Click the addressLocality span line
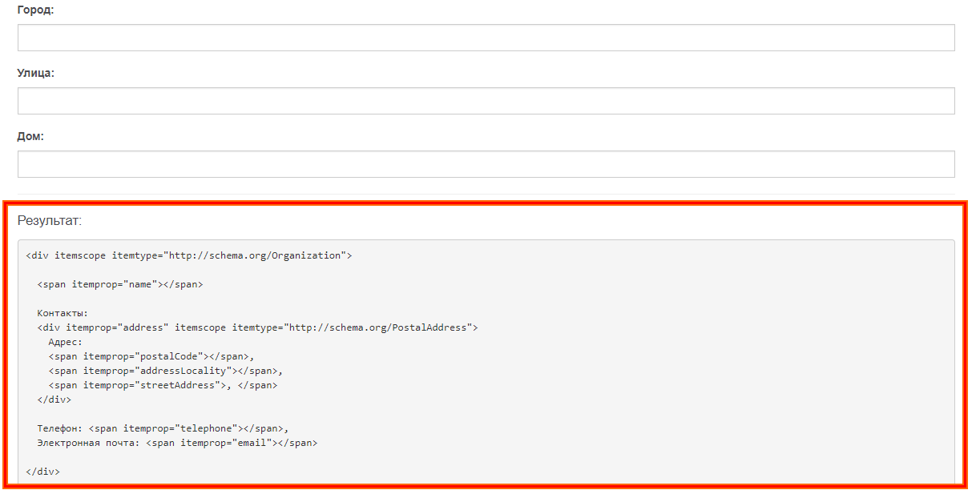This screenshot has height=498, width=980. pos(166,371)
